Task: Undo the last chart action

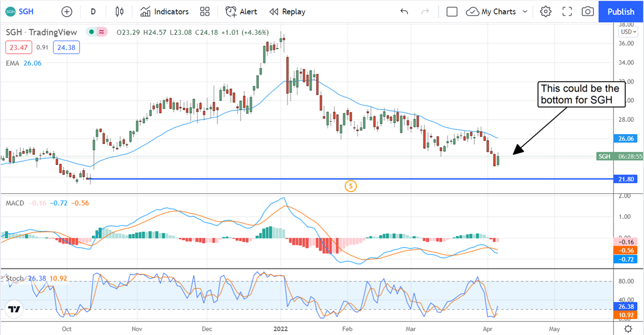Action: pyautogui.click(x=404, y=11)
